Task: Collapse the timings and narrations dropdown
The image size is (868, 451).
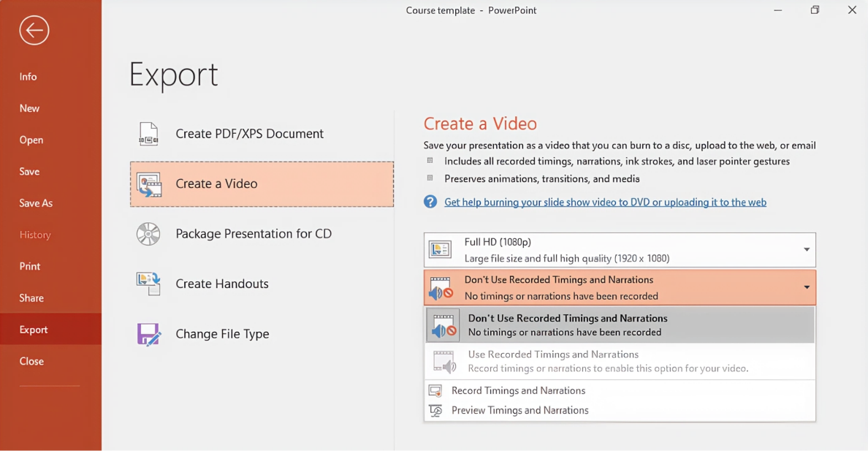Action: pyautogui.click(x=807, y=287)
